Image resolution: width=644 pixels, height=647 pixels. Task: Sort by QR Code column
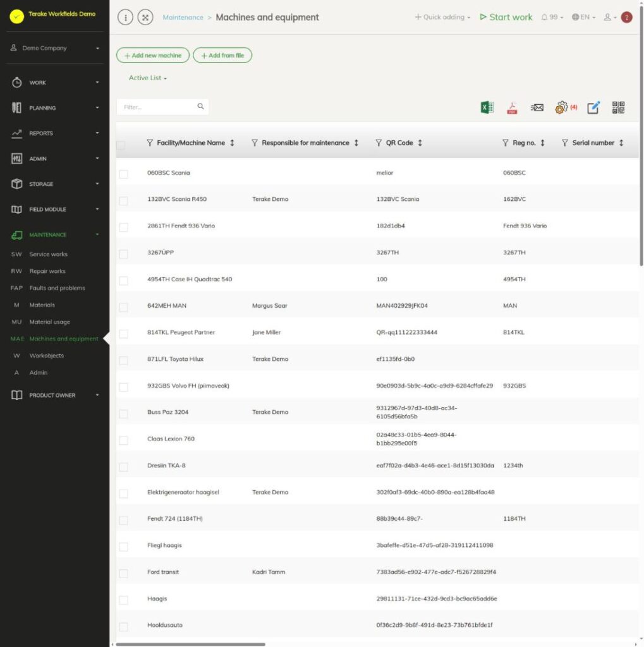coord(420,143)
